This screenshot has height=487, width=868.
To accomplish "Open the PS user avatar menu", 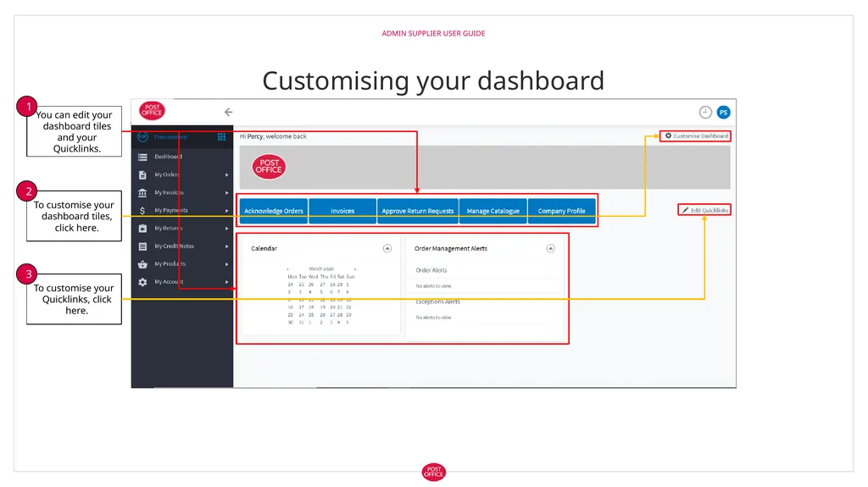I will tap(723, 113).
